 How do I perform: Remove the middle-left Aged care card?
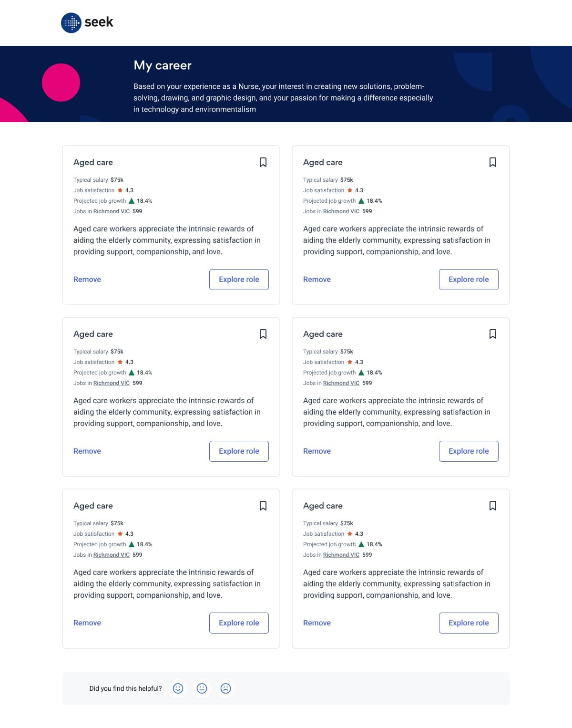(x=87, y=451)
